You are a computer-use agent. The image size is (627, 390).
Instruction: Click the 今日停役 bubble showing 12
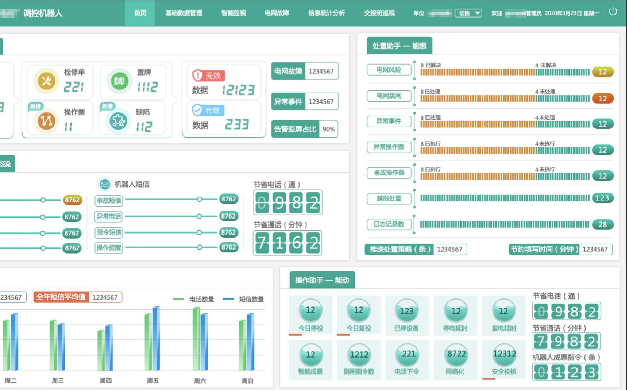click(311, 310)
